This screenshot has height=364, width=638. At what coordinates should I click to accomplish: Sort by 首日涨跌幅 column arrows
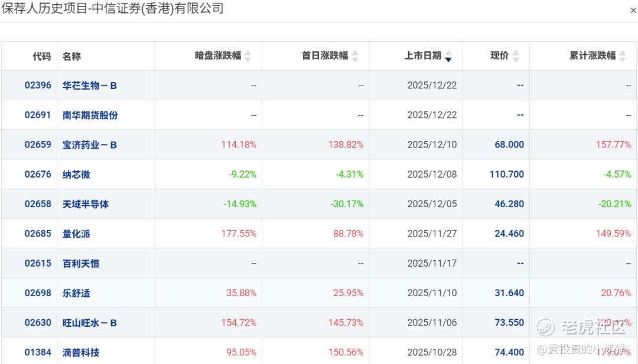coord(355,56)
